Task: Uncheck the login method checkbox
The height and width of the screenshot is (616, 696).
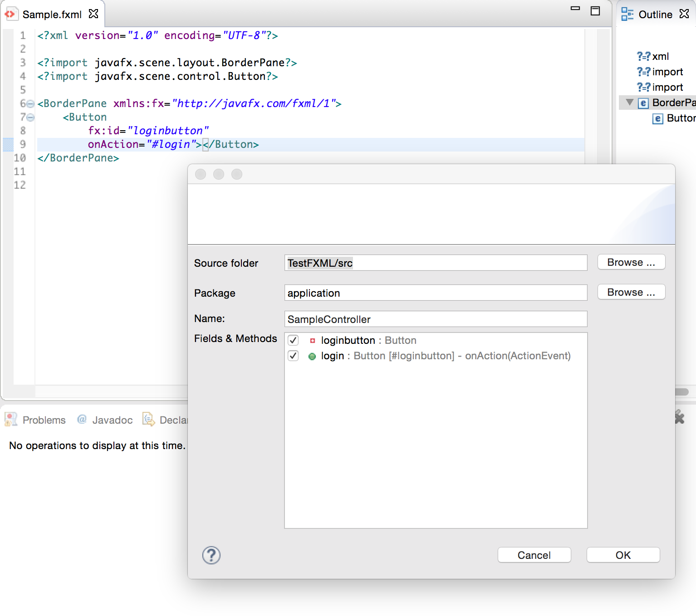Action: 293,356
